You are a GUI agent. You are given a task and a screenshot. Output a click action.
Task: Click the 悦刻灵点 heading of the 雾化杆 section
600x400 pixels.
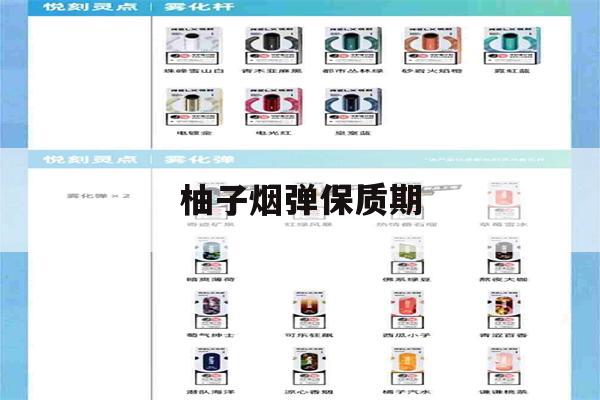click(90, 7)
